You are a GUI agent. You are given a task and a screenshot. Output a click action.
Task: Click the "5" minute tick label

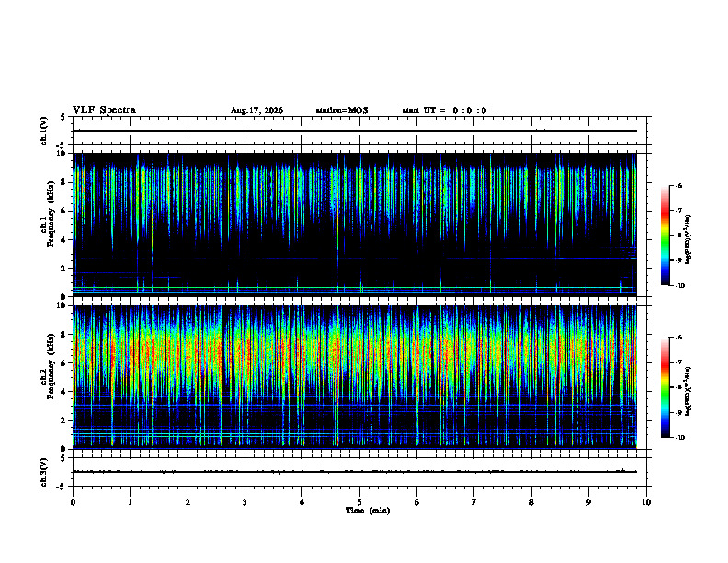tap(359, 502)
